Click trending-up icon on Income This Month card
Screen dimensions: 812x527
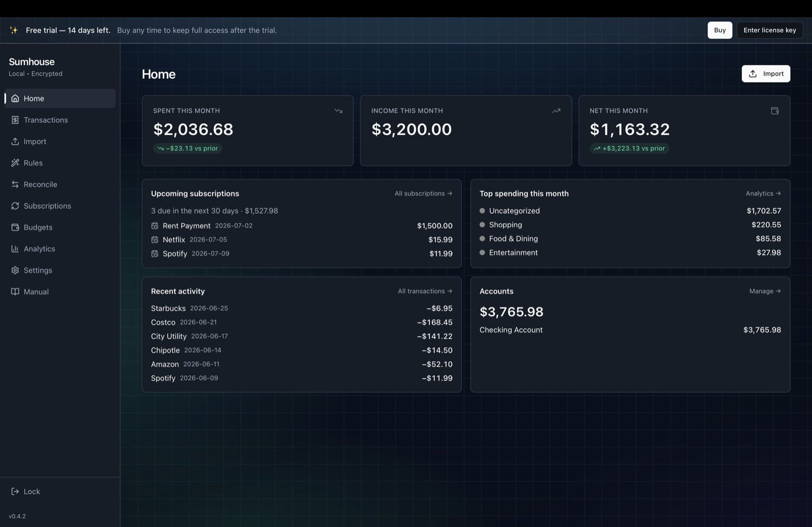pyautogui.click(x=556, y=111)
